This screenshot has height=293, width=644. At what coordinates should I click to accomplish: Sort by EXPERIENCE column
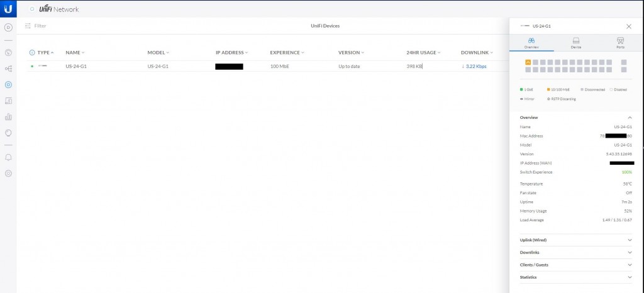tap(287, 53)
